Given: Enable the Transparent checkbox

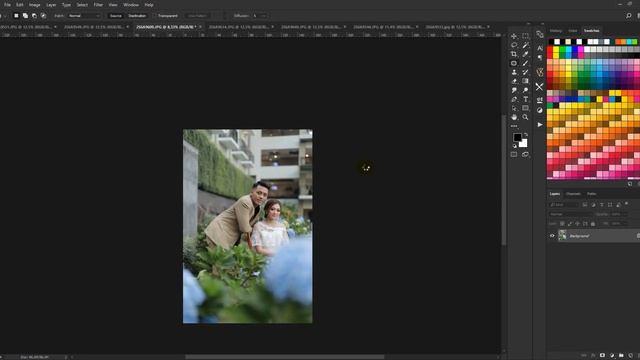Looking at the screenshot, I should (156, 16).
